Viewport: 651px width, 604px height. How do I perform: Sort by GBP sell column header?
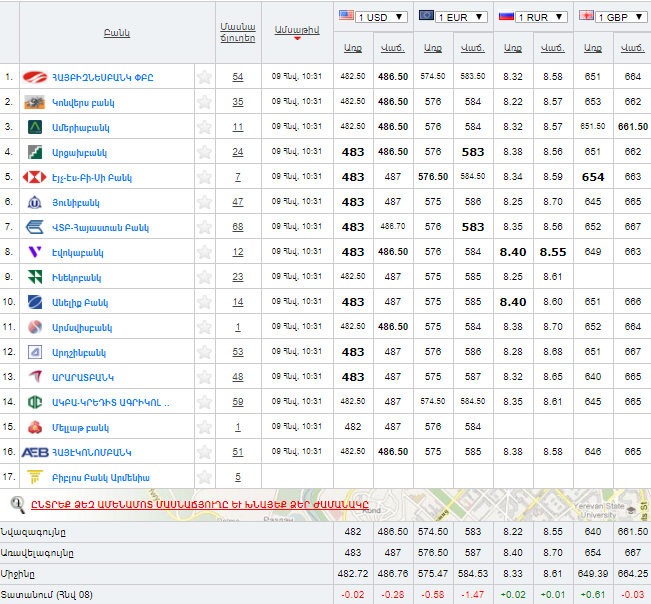coord(633,48)
